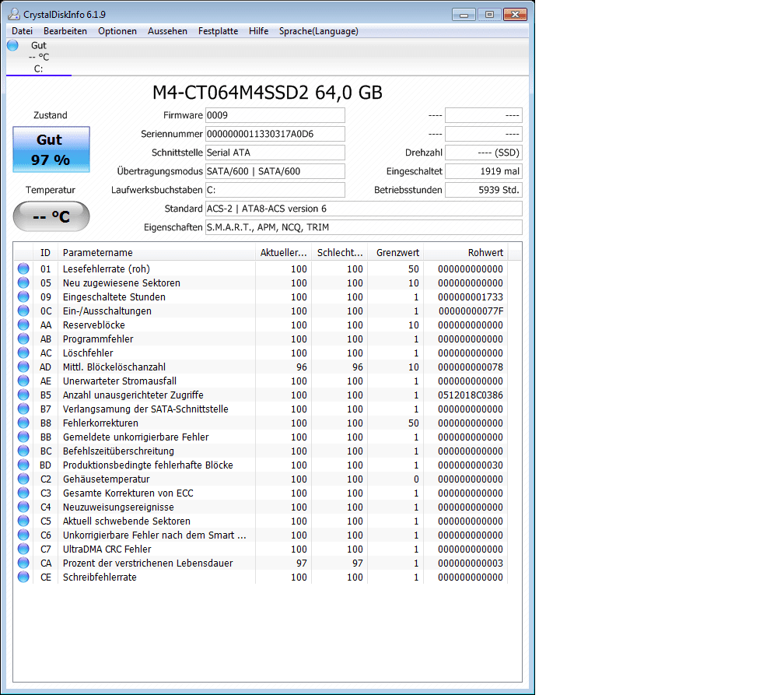This screenshot has width=784, height=695.
Task: Click the Aktueller... column header
Action: pos(283,253)
